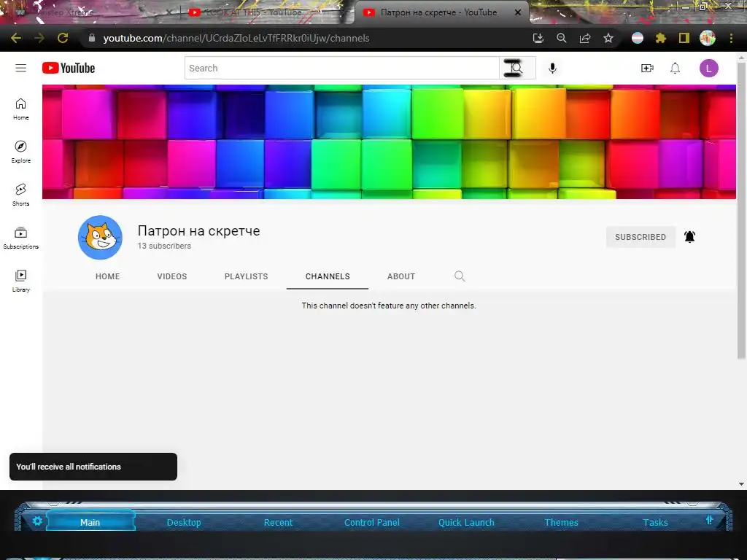This screenshot has height=560, width=747.
Task: Search within channel using magnifier icon
Action: point(460,276)
